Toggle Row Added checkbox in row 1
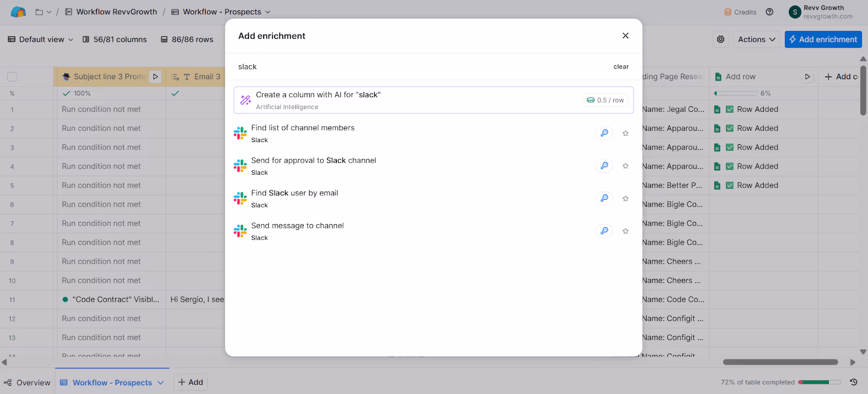 730,109
